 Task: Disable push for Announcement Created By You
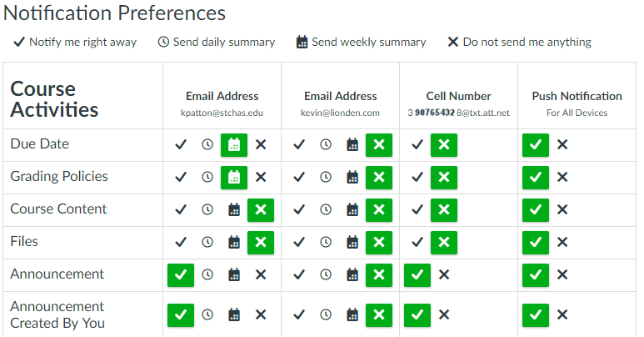[562, 314]
